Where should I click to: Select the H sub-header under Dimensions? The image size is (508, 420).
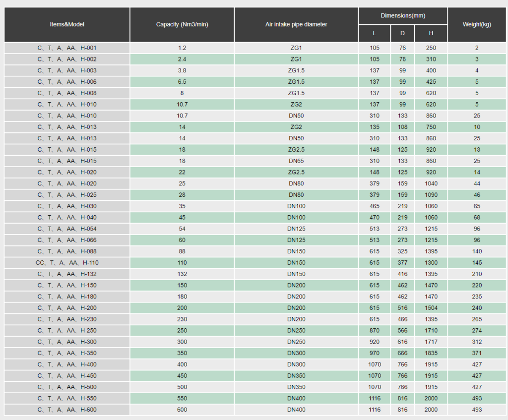(431, 33)
